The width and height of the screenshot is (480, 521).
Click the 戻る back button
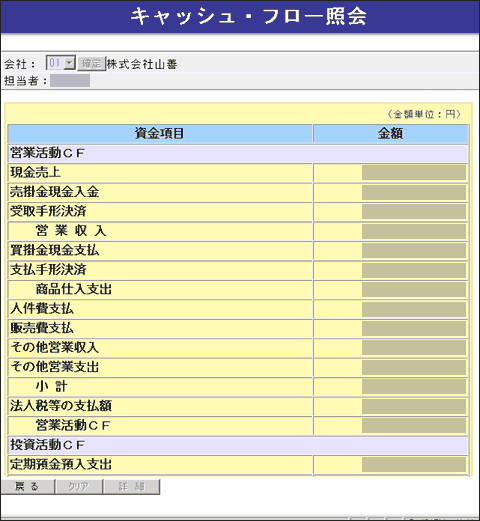click(x=27, y=486)
